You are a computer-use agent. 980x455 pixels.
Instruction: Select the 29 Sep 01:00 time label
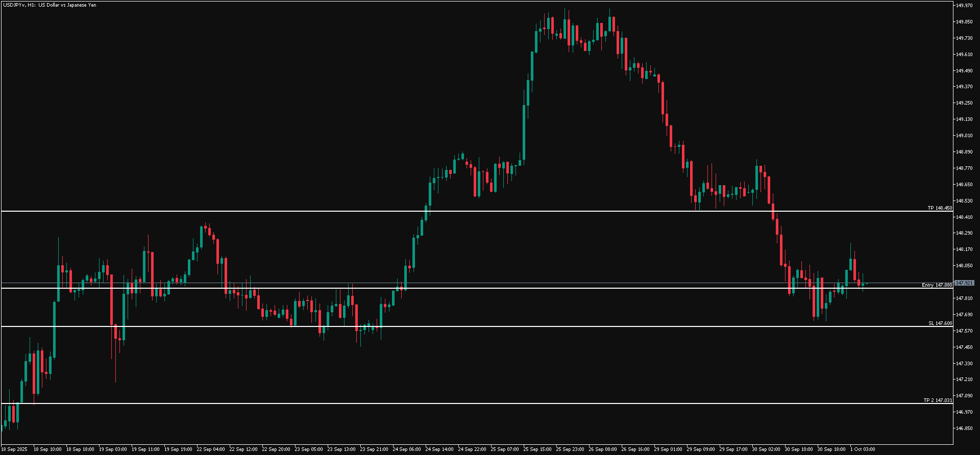(x=668, y=449)
